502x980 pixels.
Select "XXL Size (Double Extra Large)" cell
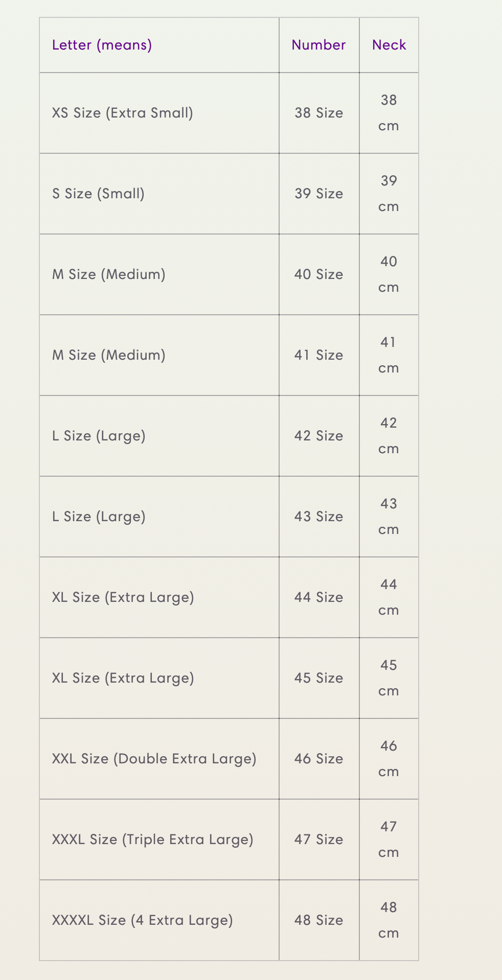coord(154,759)
